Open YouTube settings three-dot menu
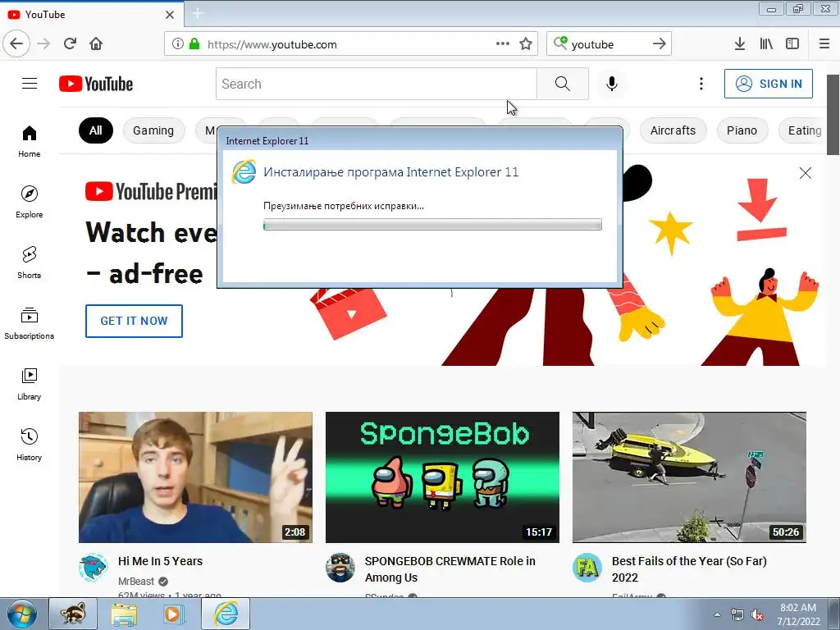 click(x=701, y=84)
